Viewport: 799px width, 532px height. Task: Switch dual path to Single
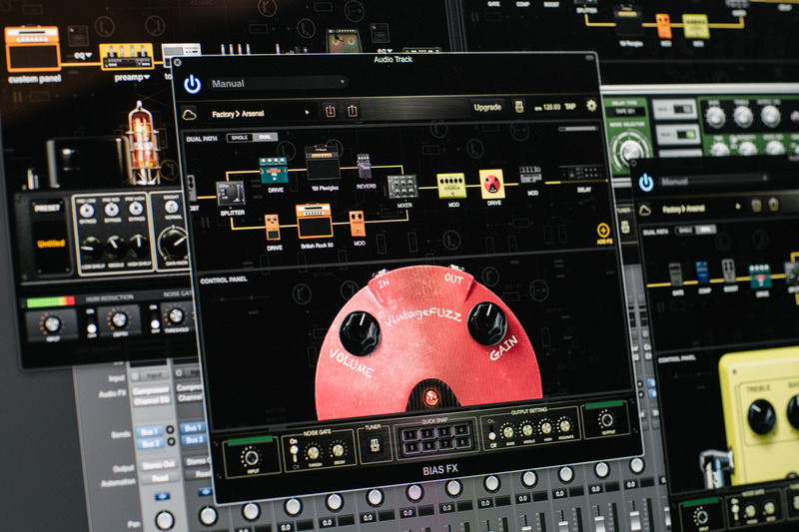tap(240, 138)
